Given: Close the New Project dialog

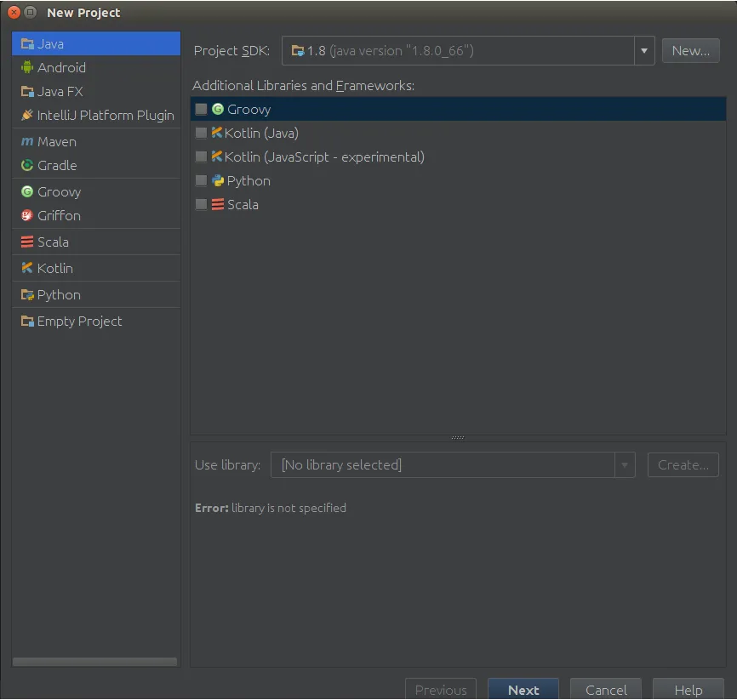Looking at the screenshot, I should pos(14,13).
